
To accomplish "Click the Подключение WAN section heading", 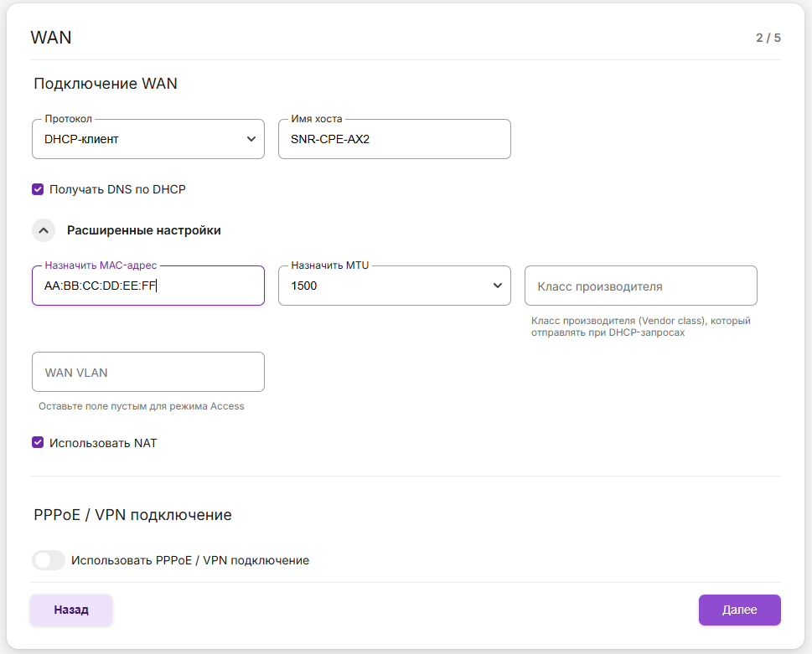I will click(106, 84).
